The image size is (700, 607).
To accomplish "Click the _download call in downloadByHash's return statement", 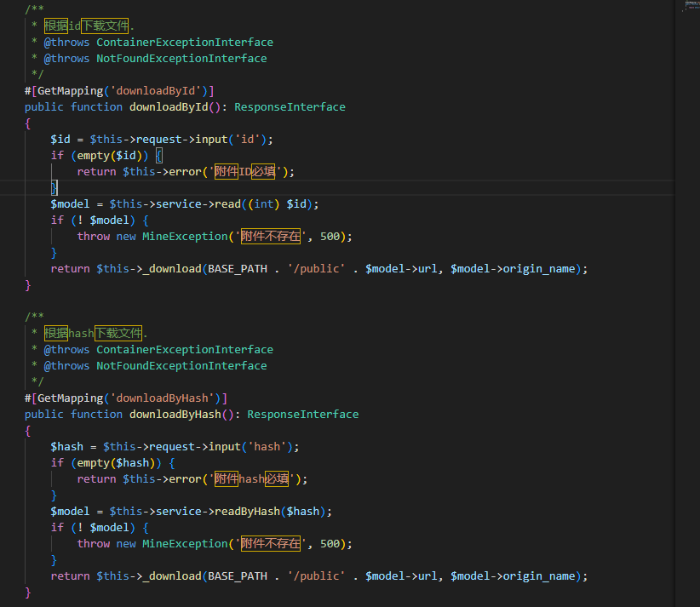I will coord(169,576).
